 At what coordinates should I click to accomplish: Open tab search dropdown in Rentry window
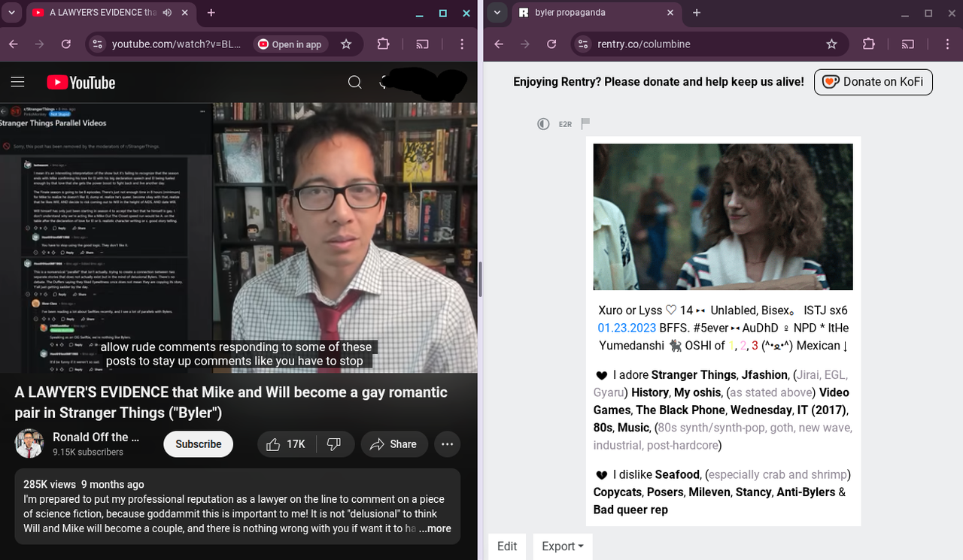tap(496, 13)
